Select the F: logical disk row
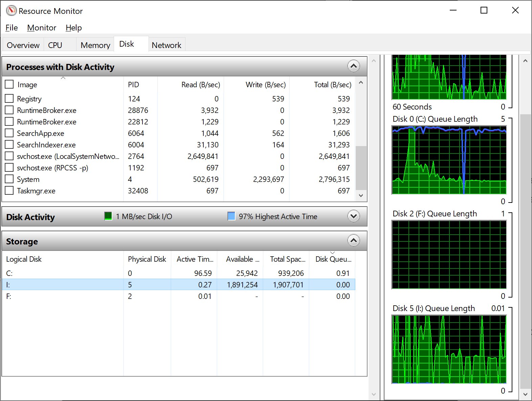This screenshot has width=532, height=401. [178, 296]
